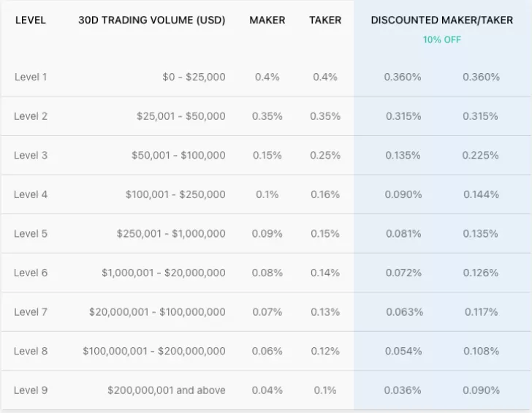
Task: Select the DISCOUNTED MAKER/TAKER header
Action: [x=442, y=20]
